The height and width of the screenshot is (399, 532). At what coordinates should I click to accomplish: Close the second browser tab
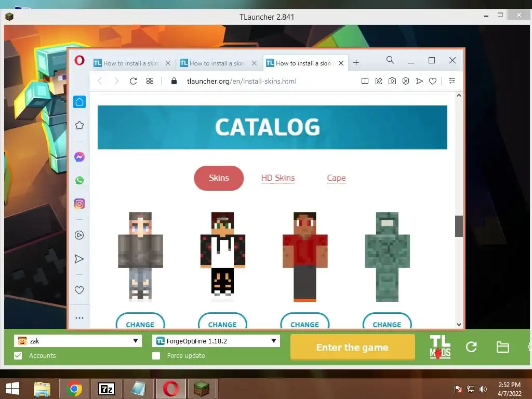click(254, 63)
